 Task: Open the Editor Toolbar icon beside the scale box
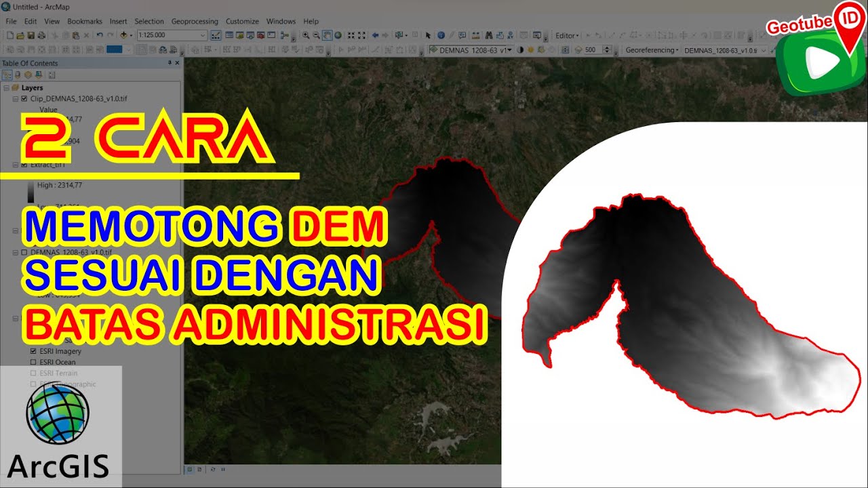click(216, 35)
